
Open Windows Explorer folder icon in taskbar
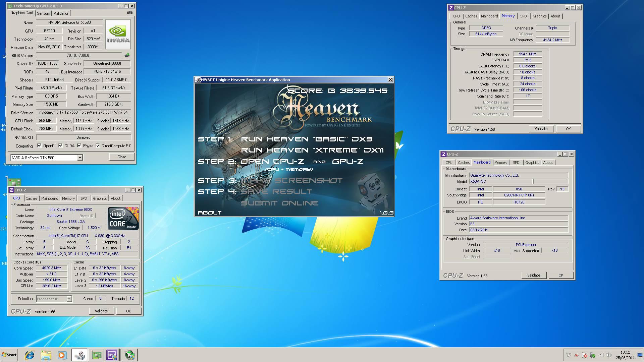[46, 355]
